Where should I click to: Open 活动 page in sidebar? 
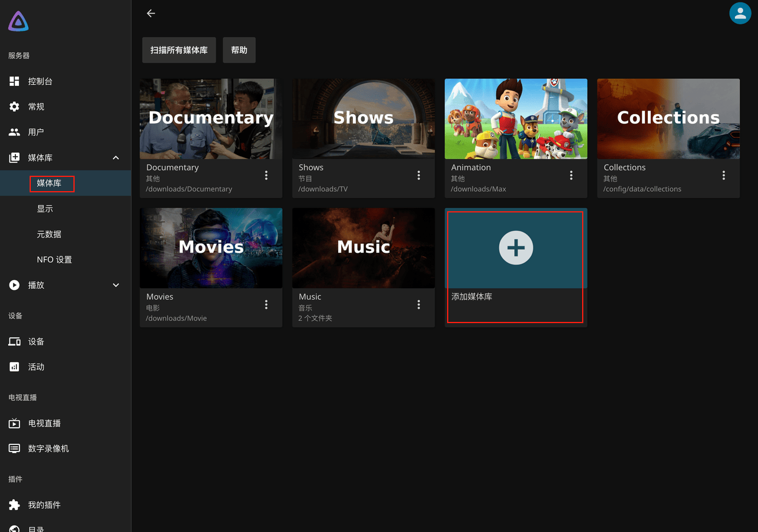tap(65, 367)
